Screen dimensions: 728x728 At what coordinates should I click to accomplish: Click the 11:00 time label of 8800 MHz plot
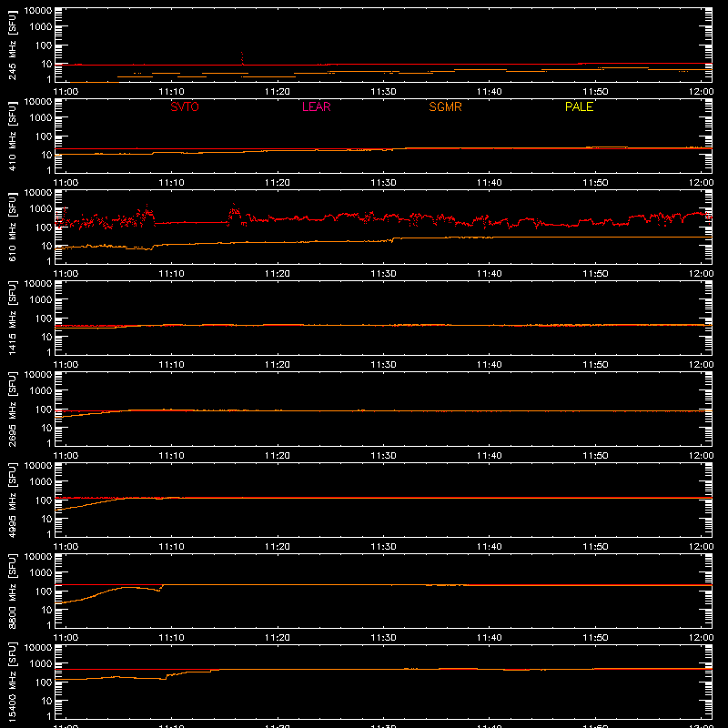[66, 638]
